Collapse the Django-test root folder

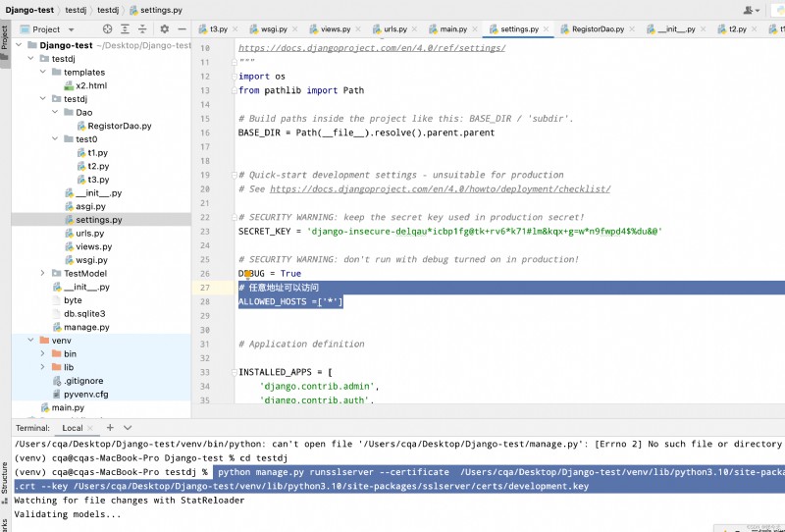19,45
